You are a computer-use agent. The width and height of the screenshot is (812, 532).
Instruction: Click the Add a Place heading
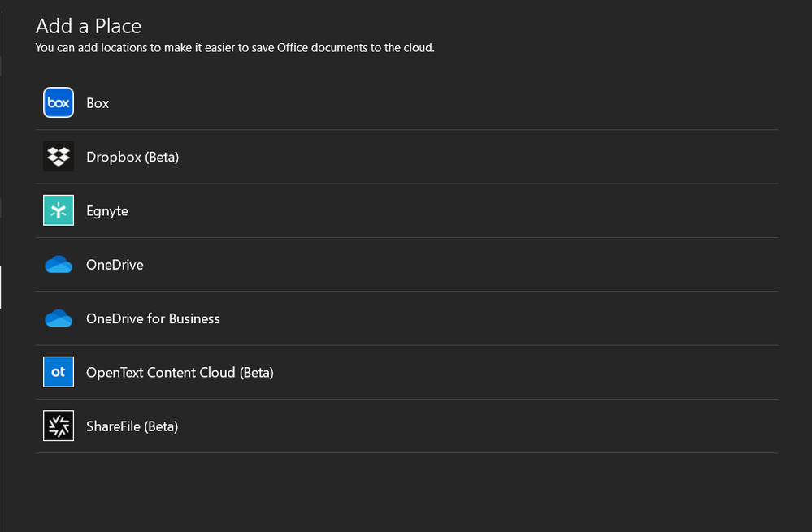click(x=89, y=26)
